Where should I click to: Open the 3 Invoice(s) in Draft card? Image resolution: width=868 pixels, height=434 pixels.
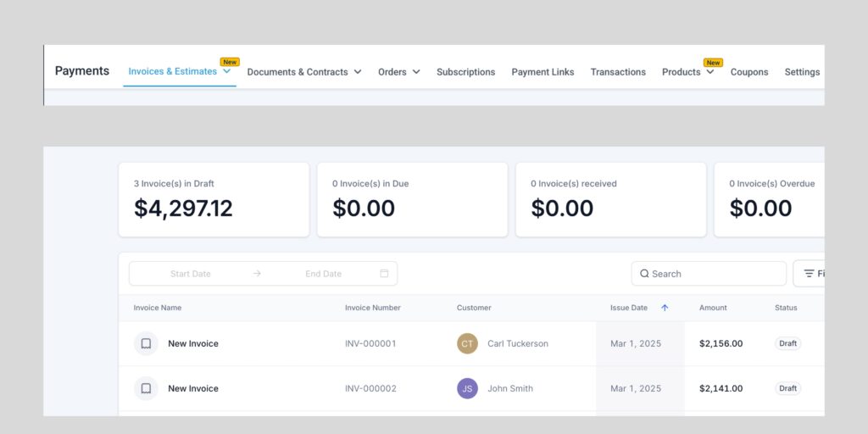[214, 200]
